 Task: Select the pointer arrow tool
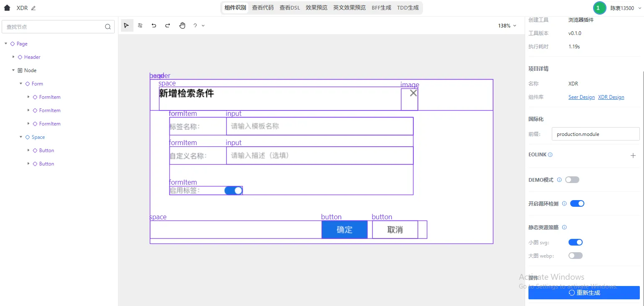click(126, 25)
